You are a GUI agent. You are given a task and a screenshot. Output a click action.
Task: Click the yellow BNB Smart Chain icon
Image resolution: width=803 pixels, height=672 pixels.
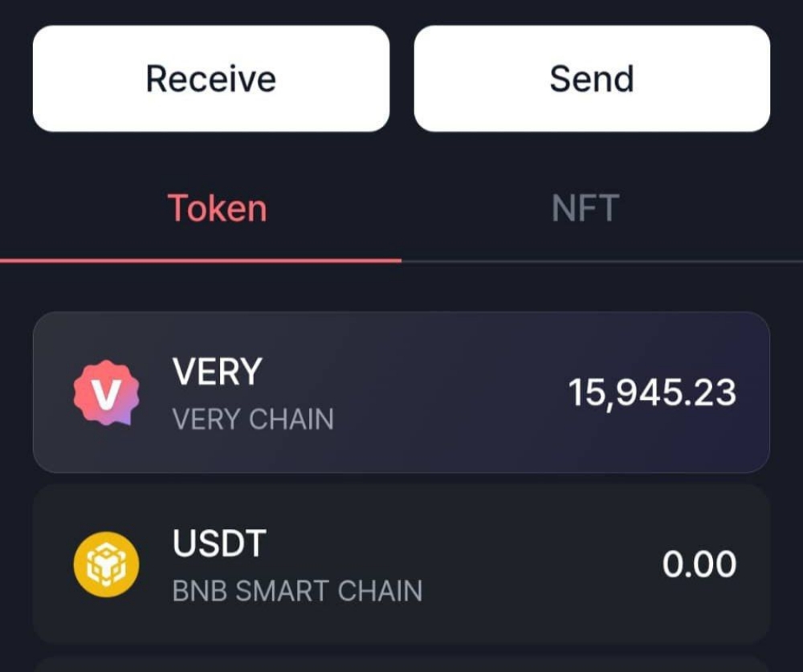pyautogui.click(x=104, y=564)
